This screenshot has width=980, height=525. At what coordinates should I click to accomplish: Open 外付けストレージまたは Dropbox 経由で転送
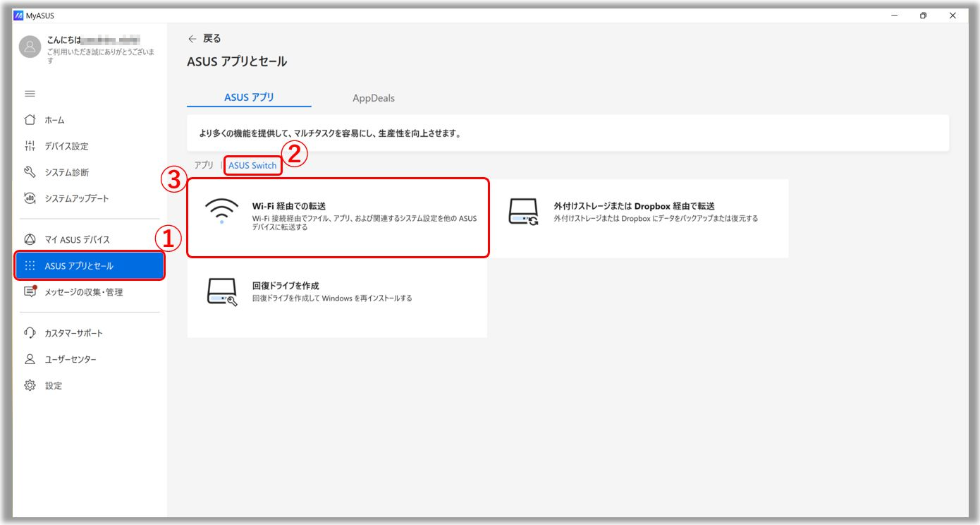635,206
